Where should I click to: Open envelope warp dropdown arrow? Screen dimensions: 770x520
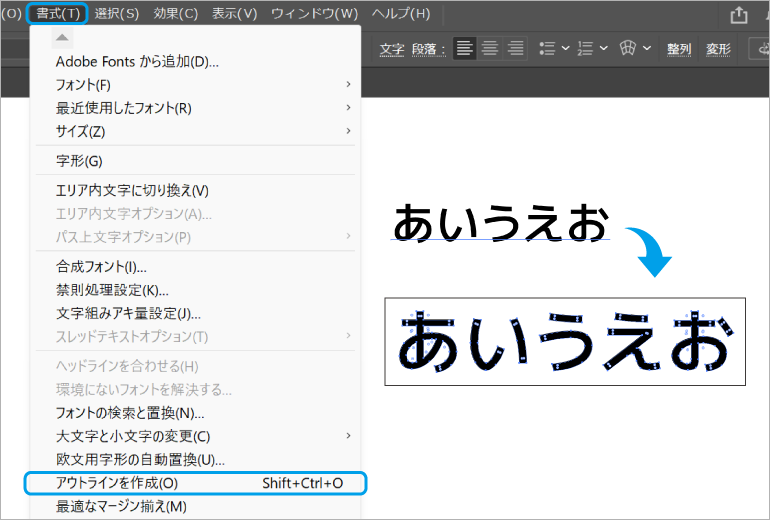(647, 48)
